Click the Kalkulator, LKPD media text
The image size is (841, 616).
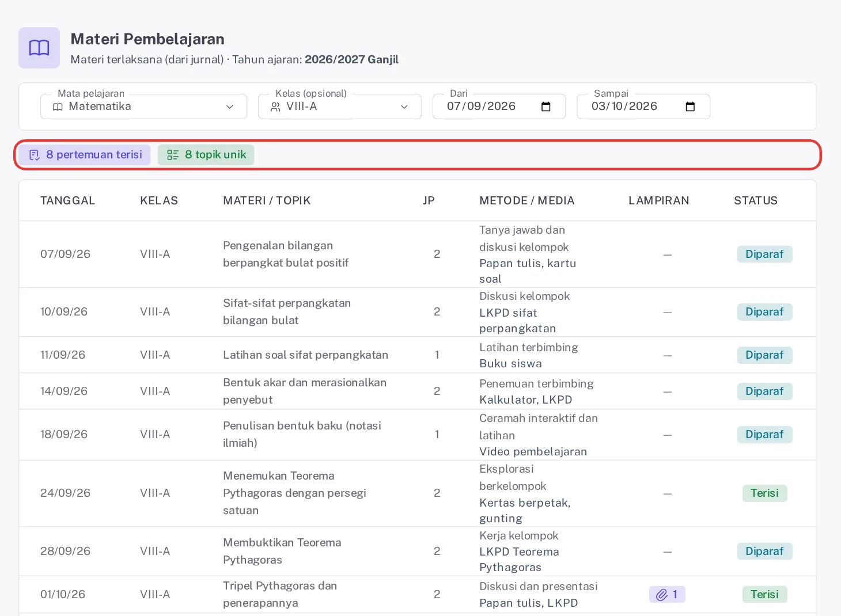(526, 400)
